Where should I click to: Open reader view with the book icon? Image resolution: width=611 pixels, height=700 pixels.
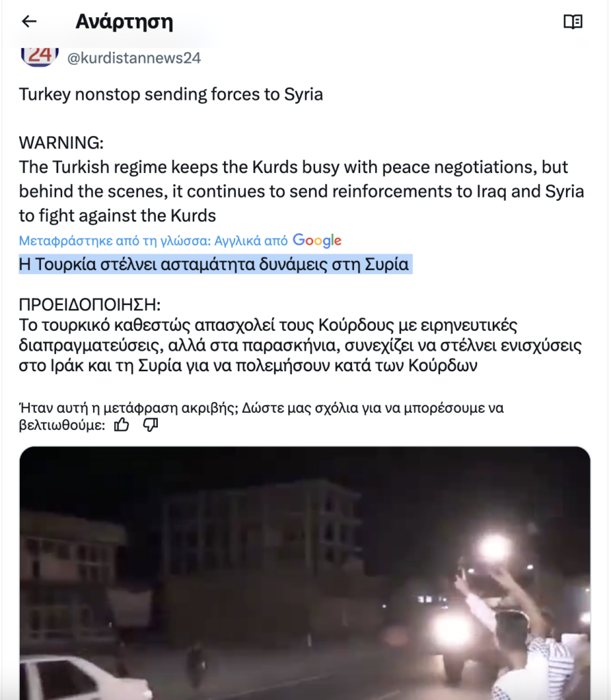coord(573,21)
